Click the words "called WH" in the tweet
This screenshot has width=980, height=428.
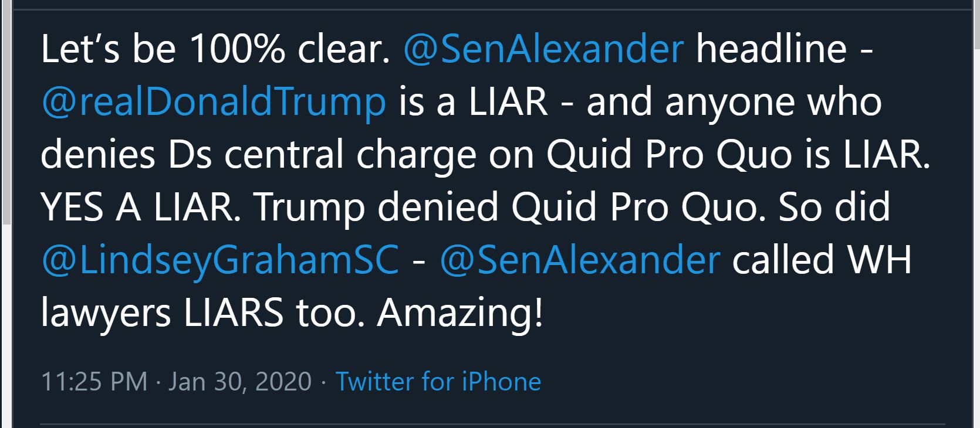822,260
